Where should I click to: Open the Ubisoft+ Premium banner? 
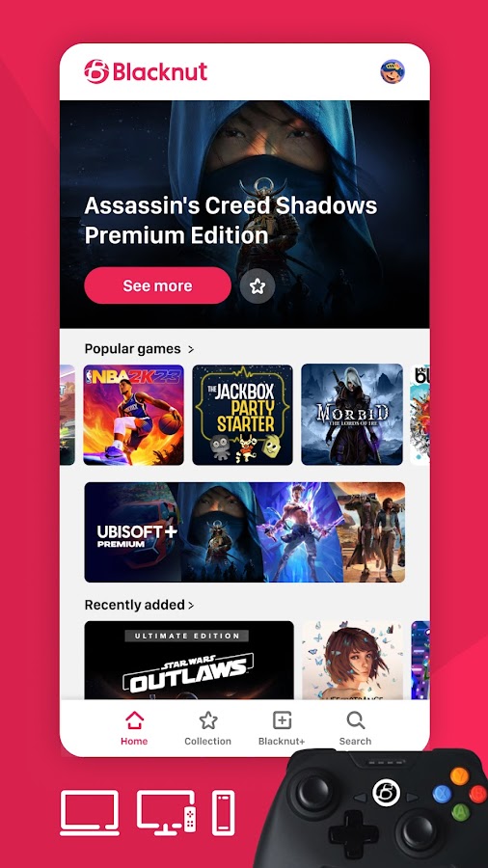(x=245, y=532)
